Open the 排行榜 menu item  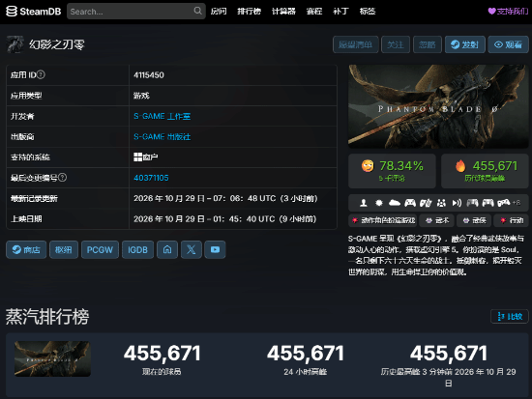tap(249, 12)
